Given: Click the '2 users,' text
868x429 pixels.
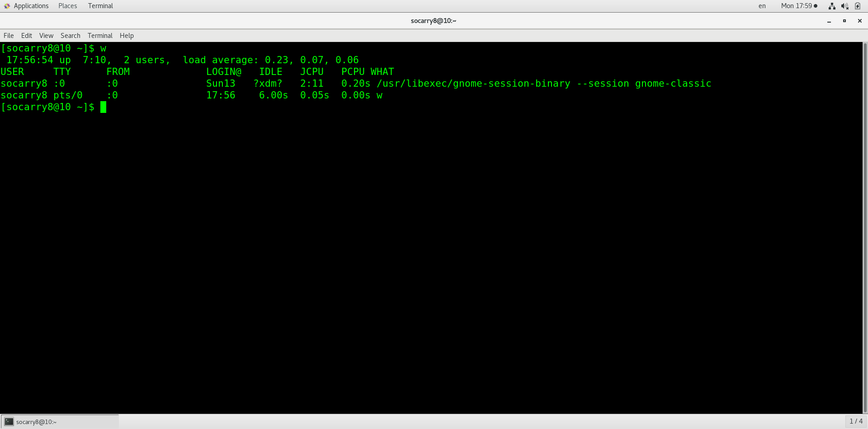Looking at the screenshot, I should click(147, 60).
